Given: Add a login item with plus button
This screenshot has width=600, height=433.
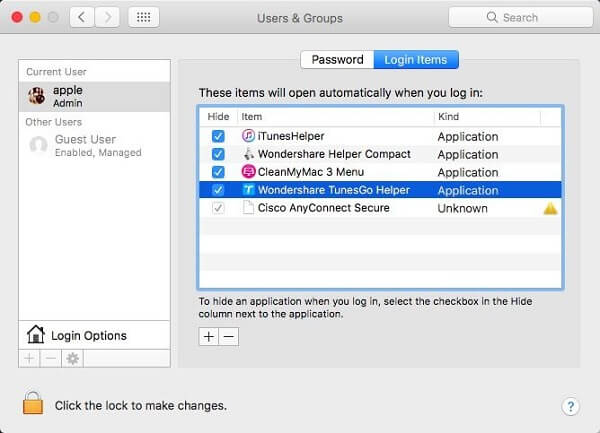Looking at the screenshot, I should pos(208,337).
